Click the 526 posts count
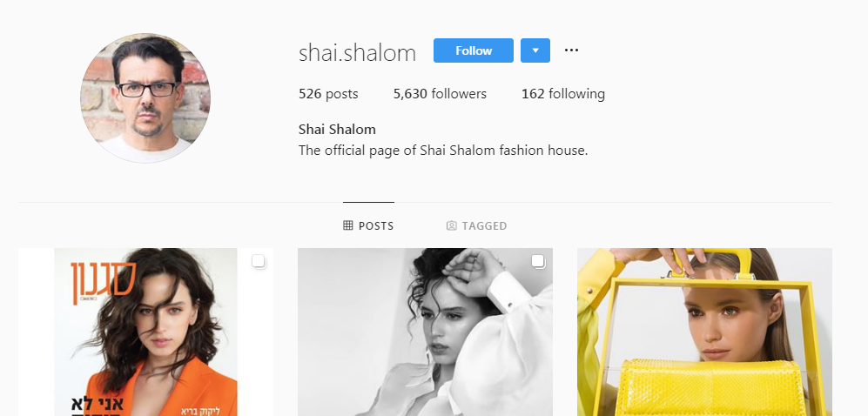This screenshot has height=416, width=868. [x=328, y=94]
